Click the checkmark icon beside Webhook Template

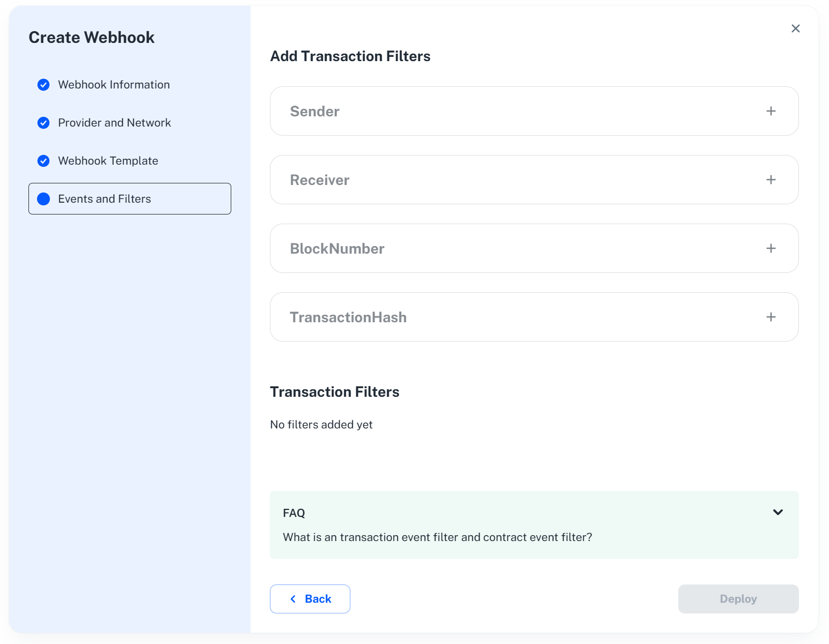pyautogui.click(x=43, y=160)
